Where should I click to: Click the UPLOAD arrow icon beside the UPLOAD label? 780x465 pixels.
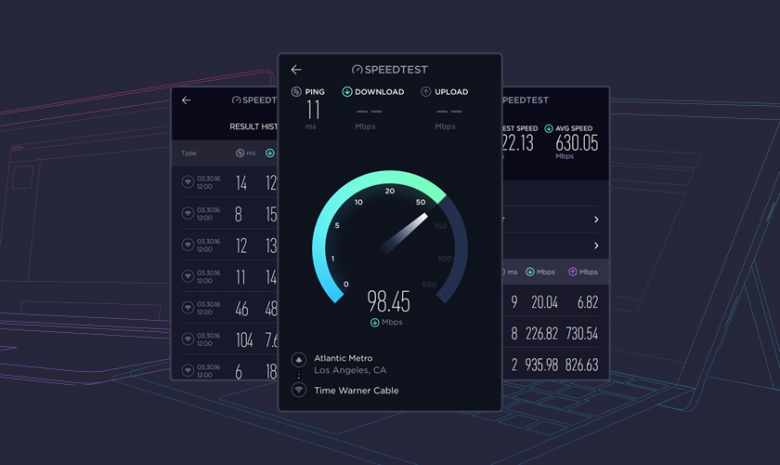tap(426, 92)
